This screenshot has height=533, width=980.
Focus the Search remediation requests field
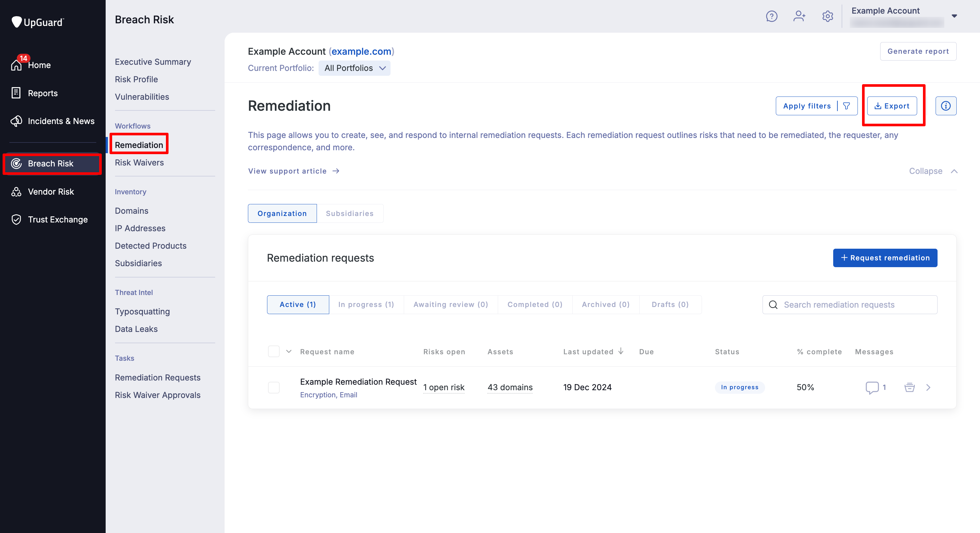849,304
